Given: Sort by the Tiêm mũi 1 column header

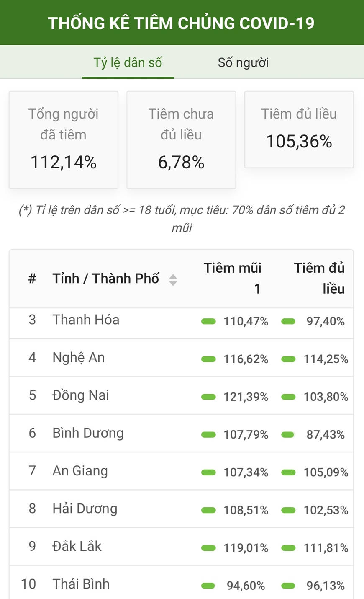Looking at the screenshot, I should [x=232, y=278].
